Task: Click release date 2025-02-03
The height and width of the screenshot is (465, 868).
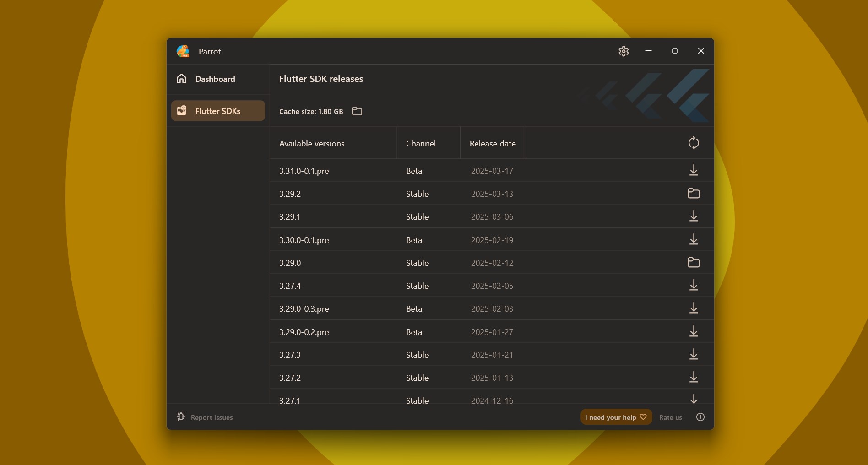Action: 492,309
